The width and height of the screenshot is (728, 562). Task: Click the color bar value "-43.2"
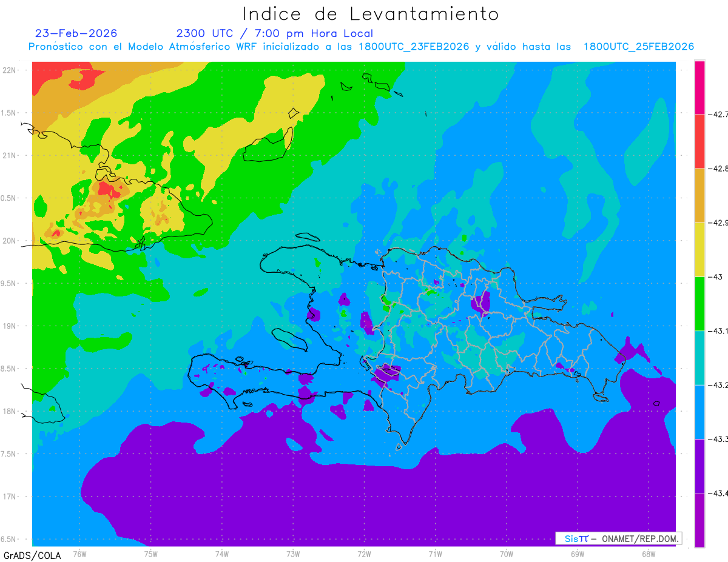pyautogui.click(x=717, y=385)
